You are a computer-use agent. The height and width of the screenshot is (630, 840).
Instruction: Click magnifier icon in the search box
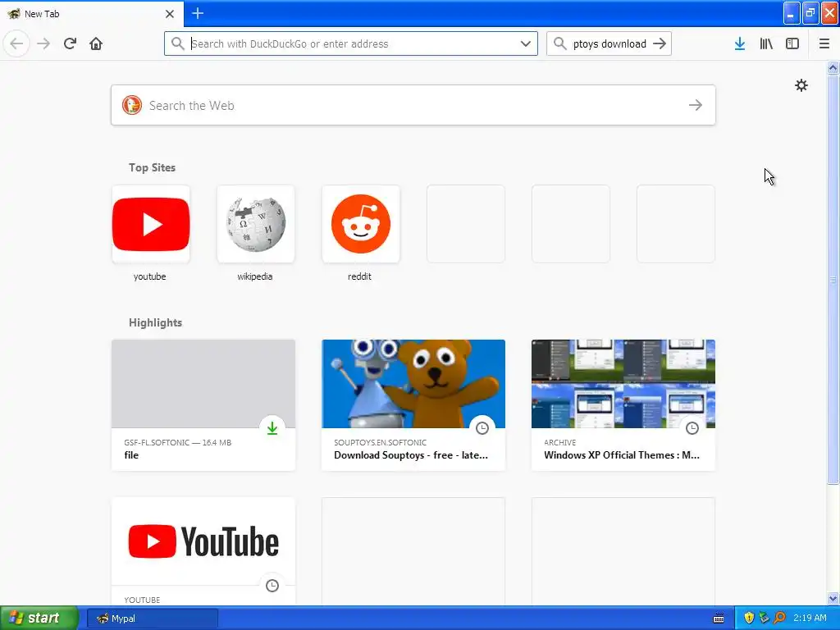coord(559,43)
